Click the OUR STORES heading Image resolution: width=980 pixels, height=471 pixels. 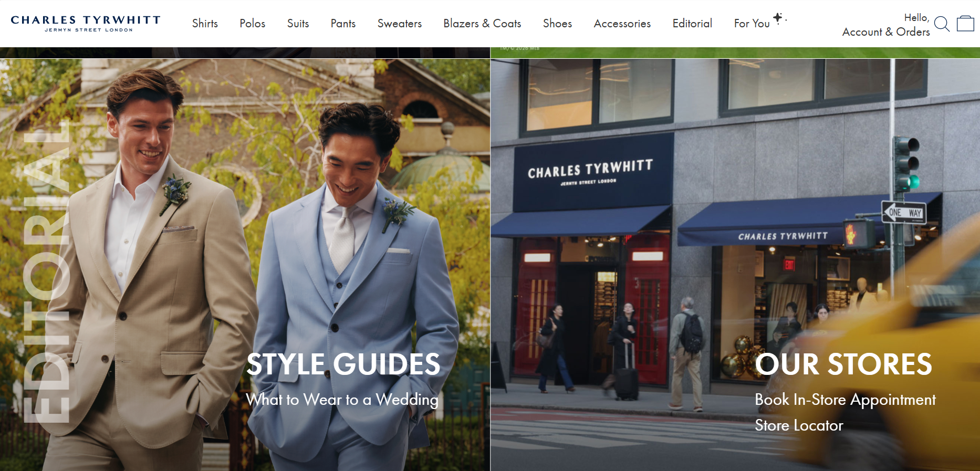coord(843,364)
